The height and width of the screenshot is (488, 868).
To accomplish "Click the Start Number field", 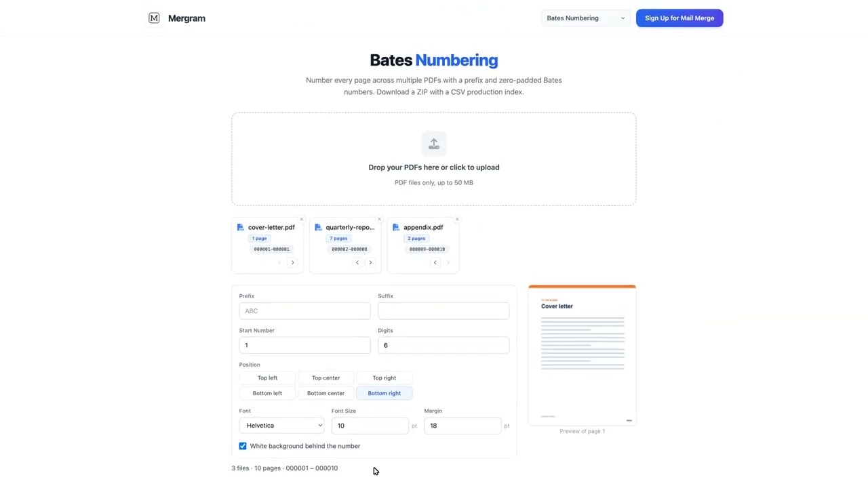I will [x=304, y=345].
